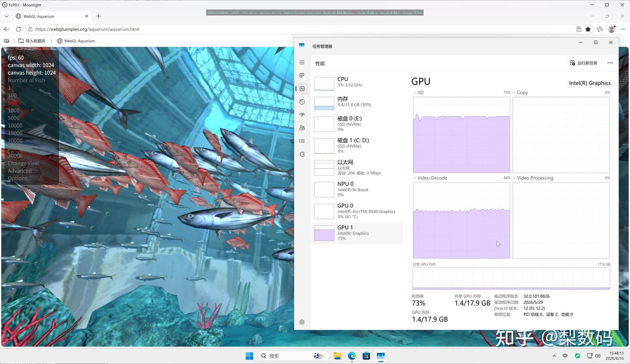
Task: Minimize the Task Manager window
Action: 581,42
